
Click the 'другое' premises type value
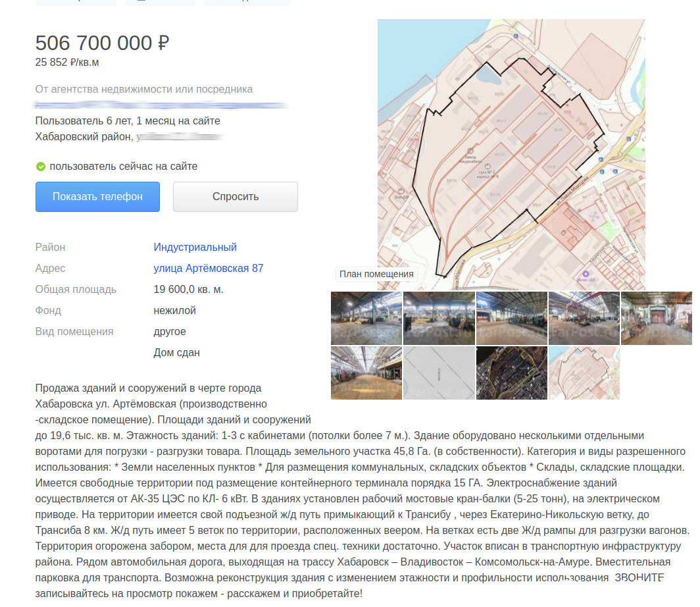(170, 331)
